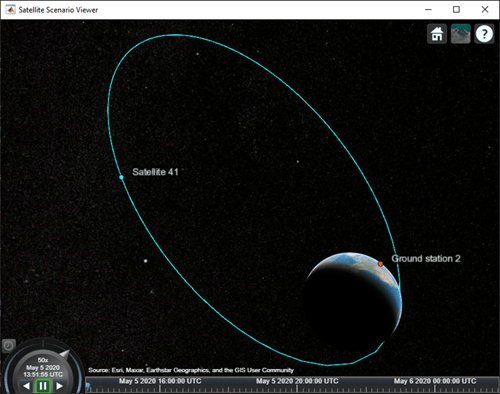Open the navigation help icon

point(484,34)
